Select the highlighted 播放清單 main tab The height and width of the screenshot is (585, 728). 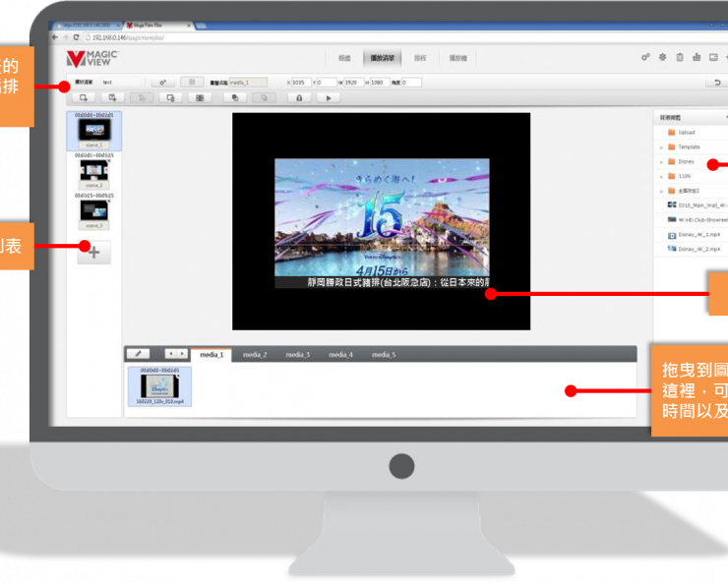(382, 58)
